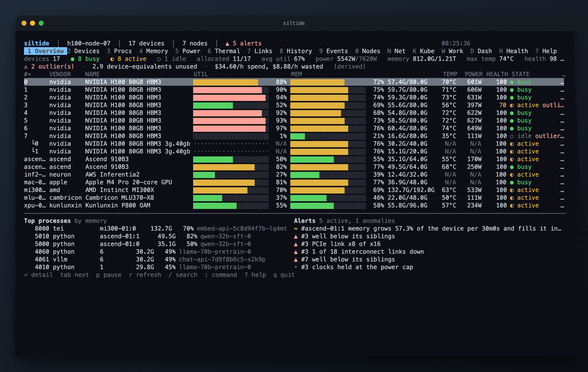Open the 3 Procs tab
Viewport: 588px width, 372px height.
tap(119, 51)
